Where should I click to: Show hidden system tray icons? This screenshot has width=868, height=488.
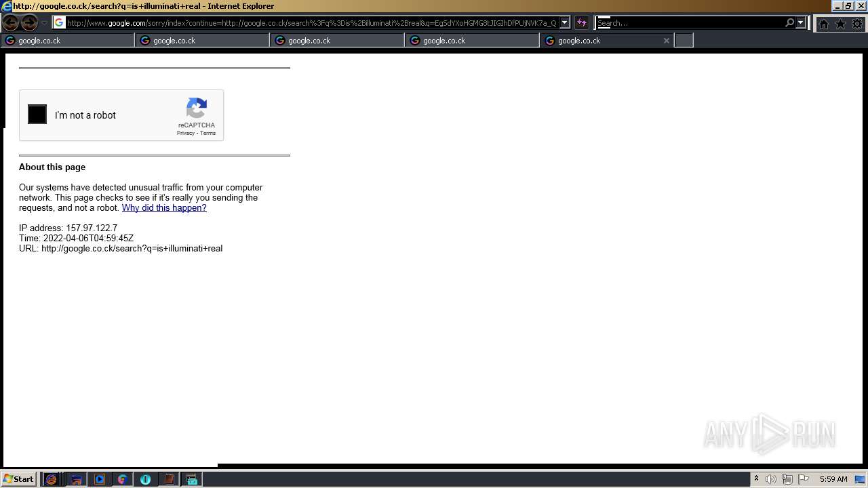click(756, 479)
